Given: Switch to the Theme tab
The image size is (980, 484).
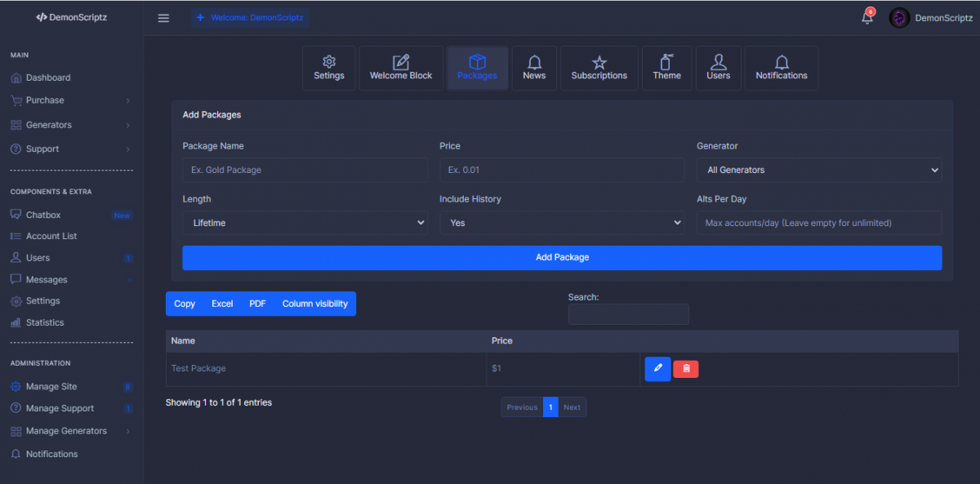Looking at the screenshot, I should tap(666, 68).
